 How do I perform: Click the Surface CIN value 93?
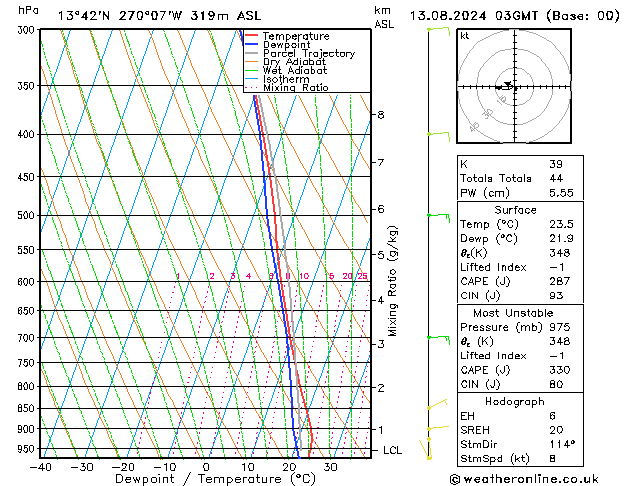[x=556, y=296]
